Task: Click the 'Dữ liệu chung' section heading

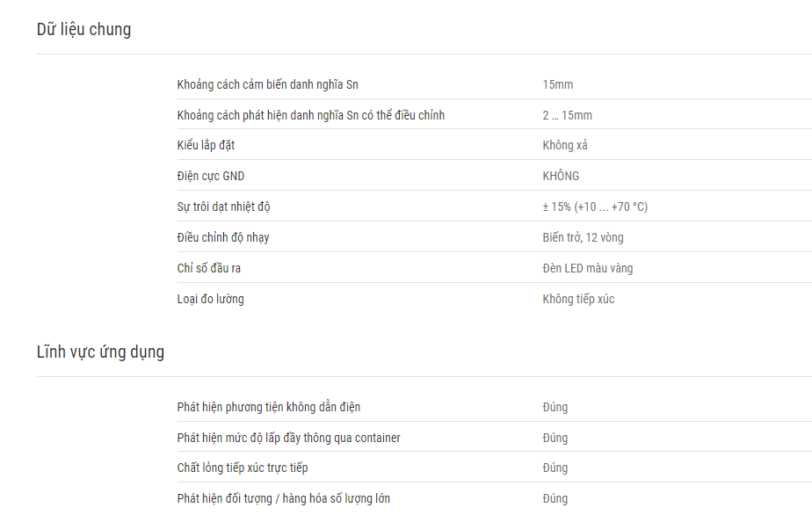Action: [83, 30]
